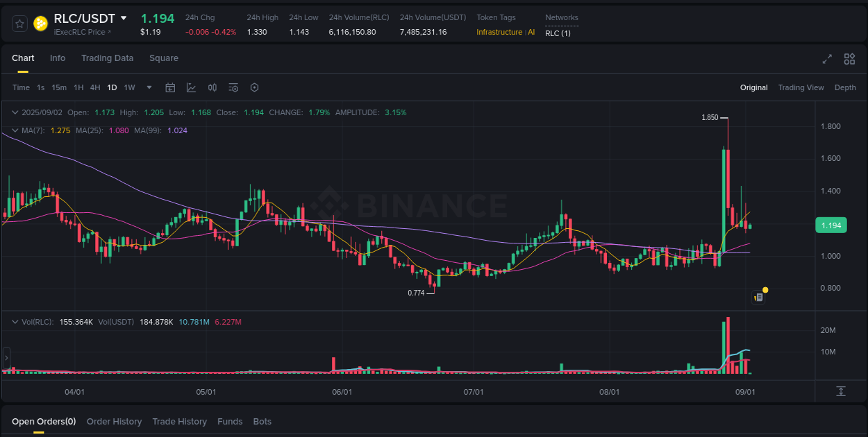Open the layout grid icon near fullscreen
868x437 pixels.
(849, 59)
